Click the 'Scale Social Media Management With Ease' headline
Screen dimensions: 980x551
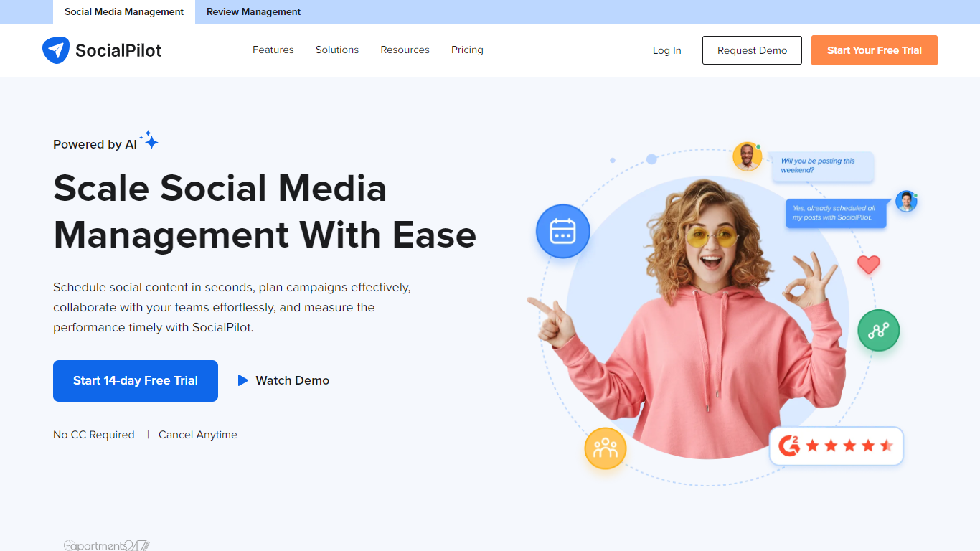(x=265, y=212)
